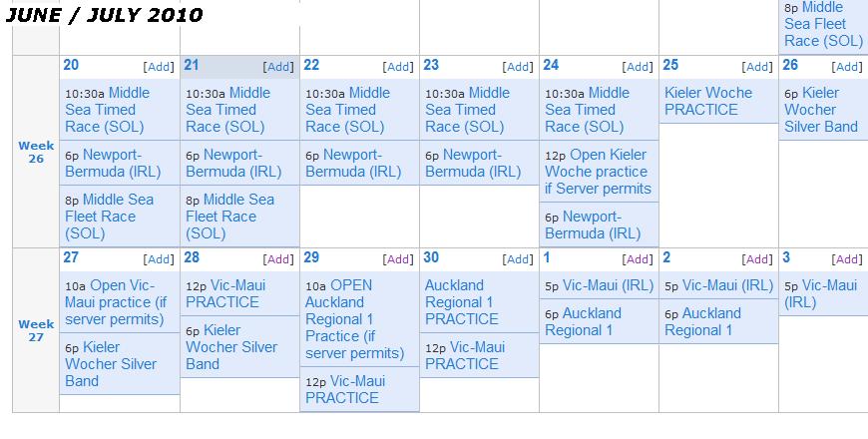The width and height of the screenshot is (868, 439).
Task: Open Kieler Woche PRACTICE event on 25th
Action: tap(708, 102)
